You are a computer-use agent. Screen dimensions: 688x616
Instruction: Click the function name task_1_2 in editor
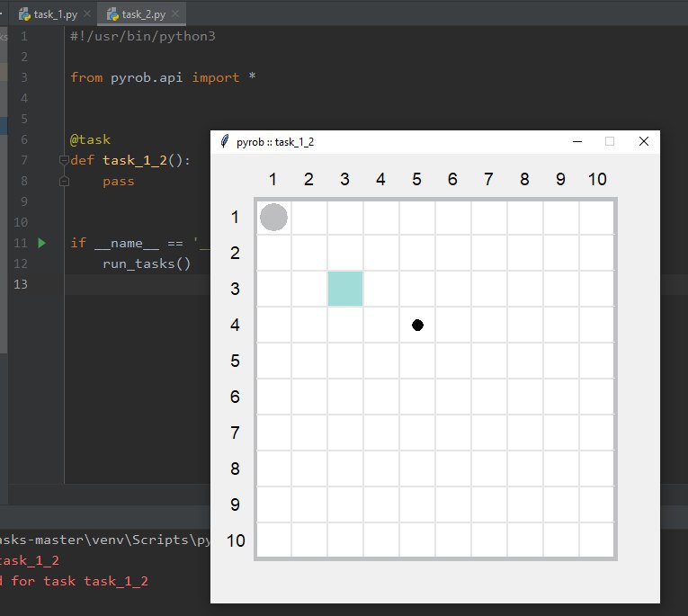click(135, 160)
